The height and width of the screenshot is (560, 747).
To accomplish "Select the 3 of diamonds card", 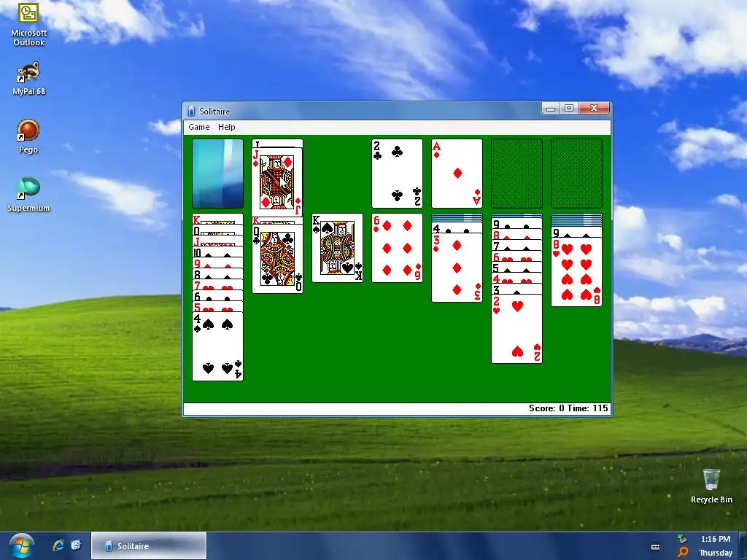I will pyautogui.click(x=457, y=268).
